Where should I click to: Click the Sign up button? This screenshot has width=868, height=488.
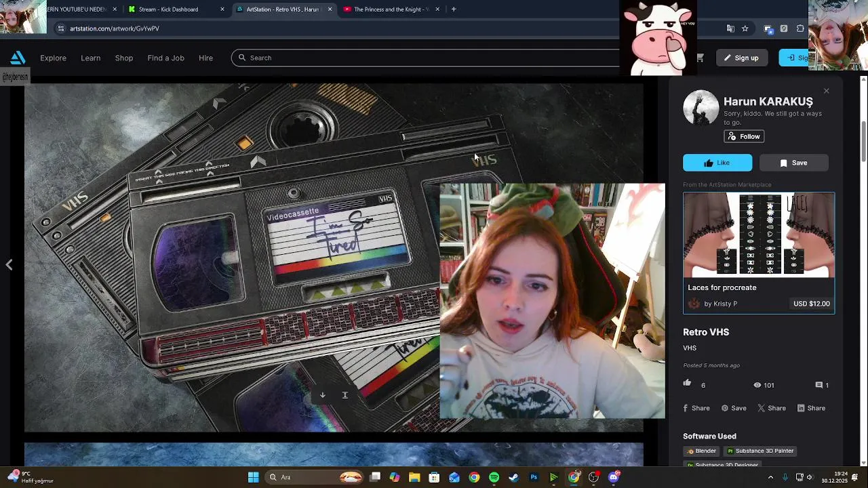tap(741, 58)
